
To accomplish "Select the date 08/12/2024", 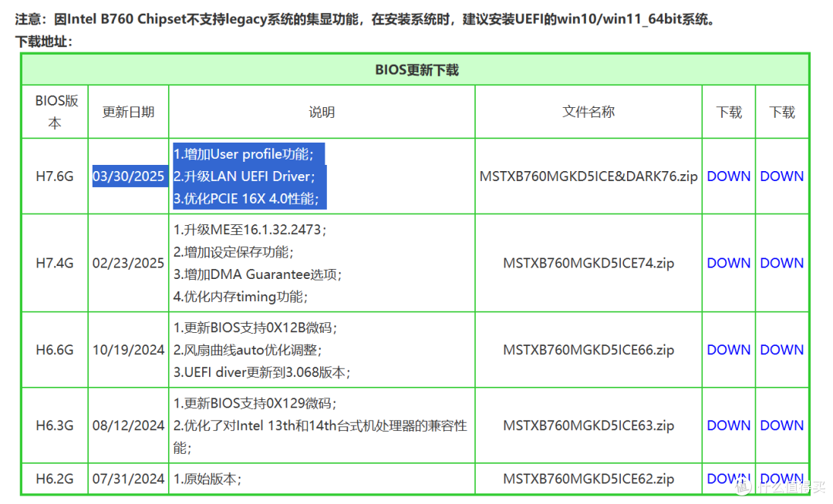I will (x=129, y=425).
